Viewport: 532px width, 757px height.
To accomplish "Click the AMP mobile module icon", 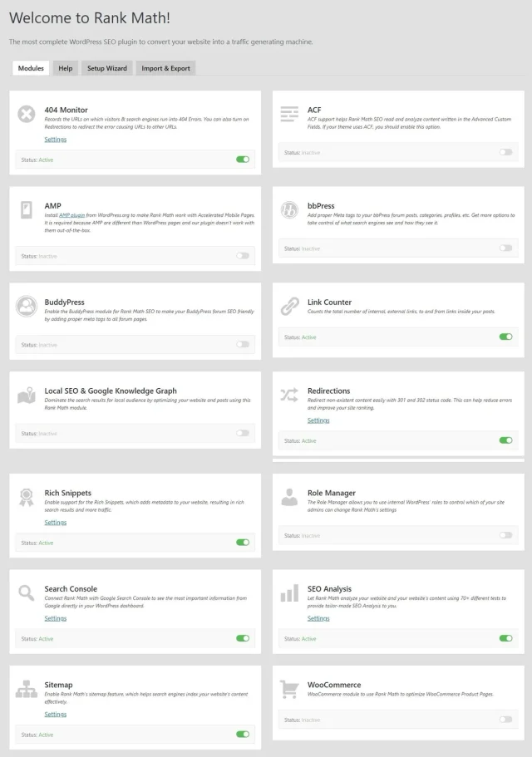I will point(27,209).
